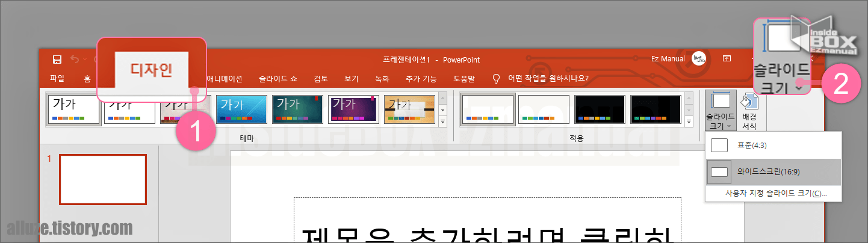
Task: Click the Undo arrow icon
Action: [x=75, y=59]
